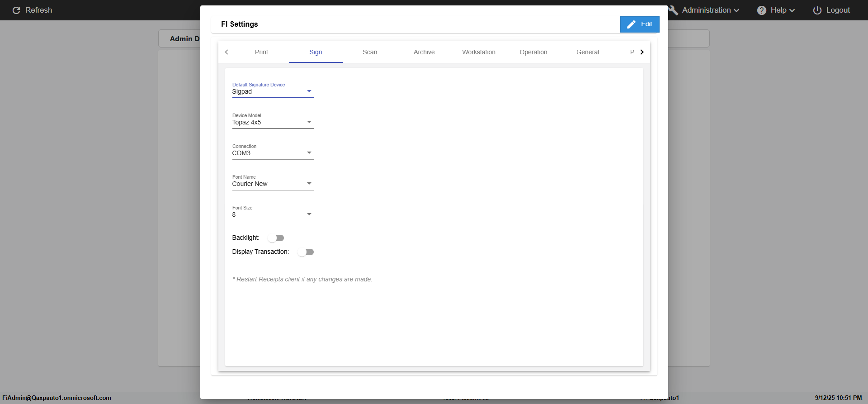
Task: Expand the Administration menu
Action: pos(711,10)
